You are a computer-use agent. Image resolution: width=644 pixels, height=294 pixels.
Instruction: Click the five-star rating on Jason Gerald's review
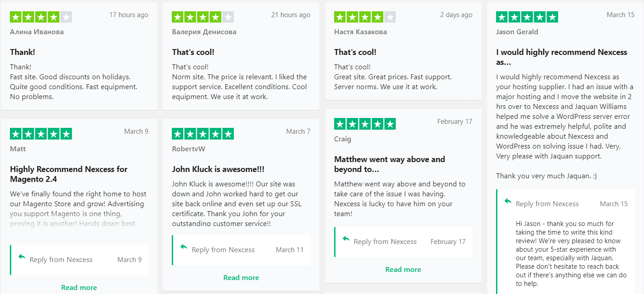(527, 17)
